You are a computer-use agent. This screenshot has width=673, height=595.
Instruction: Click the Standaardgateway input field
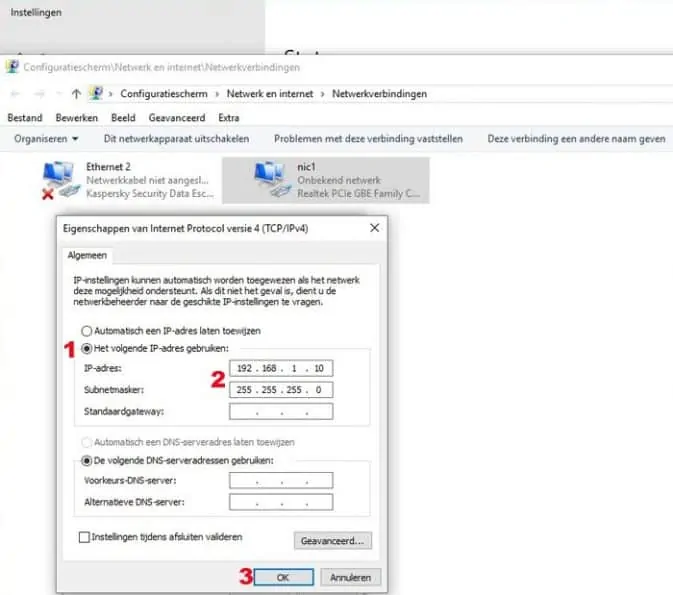coord(280,411)
